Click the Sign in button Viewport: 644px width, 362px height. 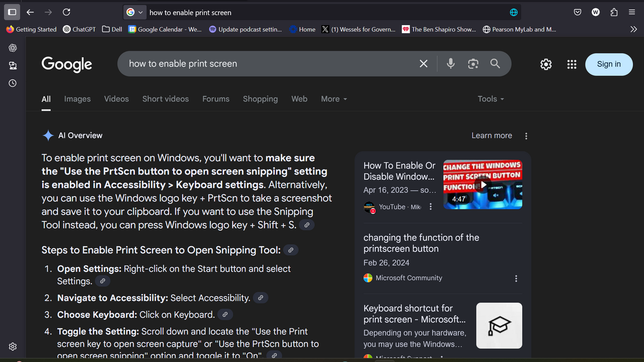tap(609, 64)
